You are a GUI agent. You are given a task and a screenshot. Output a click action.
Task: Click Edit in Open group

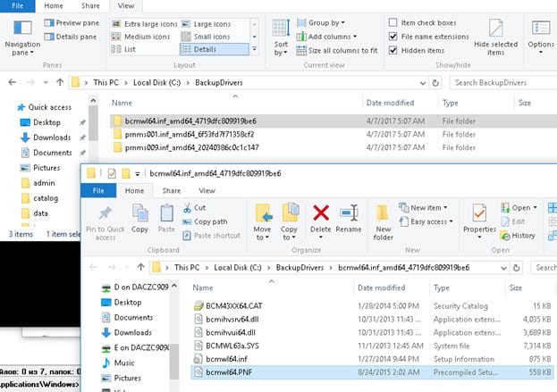click(513, 221)
